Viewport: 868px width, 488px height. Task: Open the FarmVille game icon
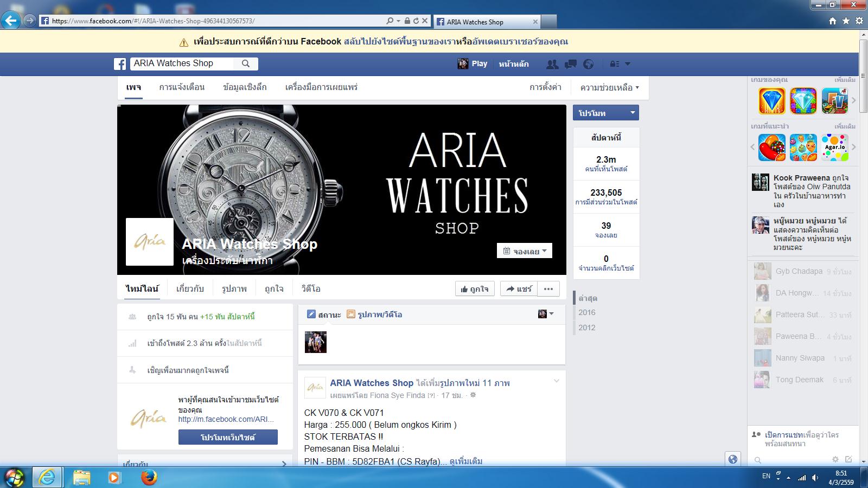(x=835, y=100)
